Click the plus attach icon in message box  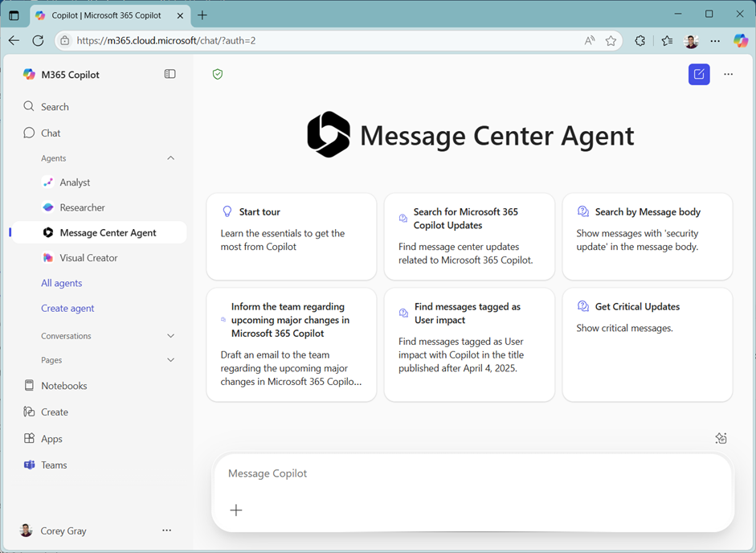pos(236,510)
